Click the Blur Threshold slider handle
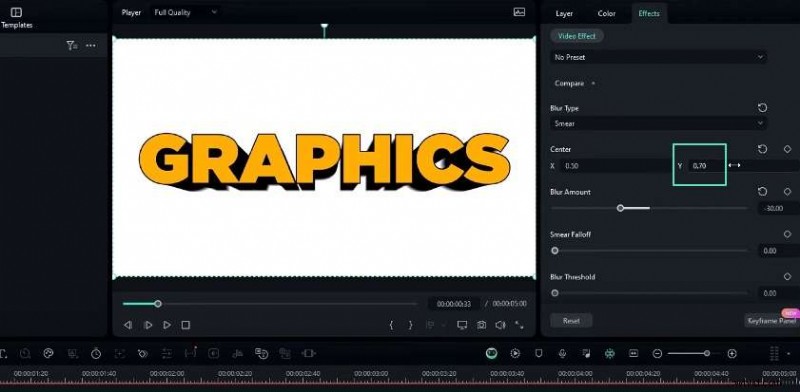This screenshot has height=392, width=800. coord(555,293)
